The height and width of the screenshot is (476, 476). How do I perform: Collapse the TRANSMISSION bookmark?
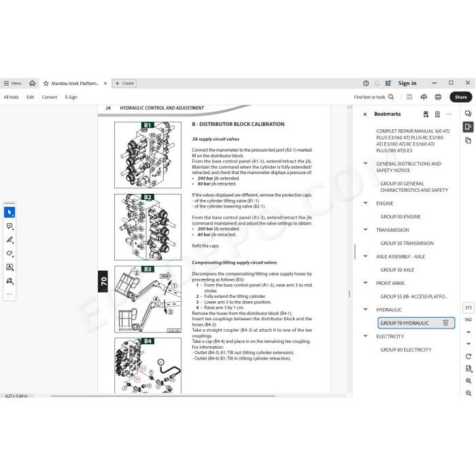pyautogui.click(x=366, y=230)
